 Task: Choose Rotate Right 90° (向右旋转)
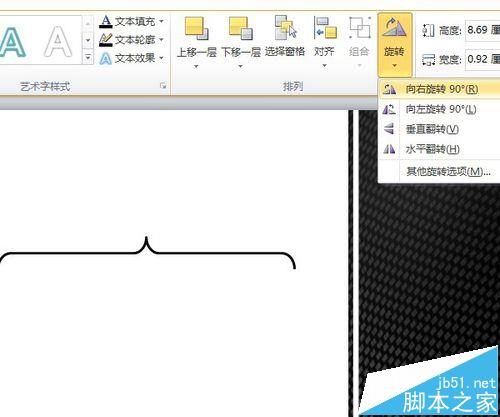(x=439, y=89)
